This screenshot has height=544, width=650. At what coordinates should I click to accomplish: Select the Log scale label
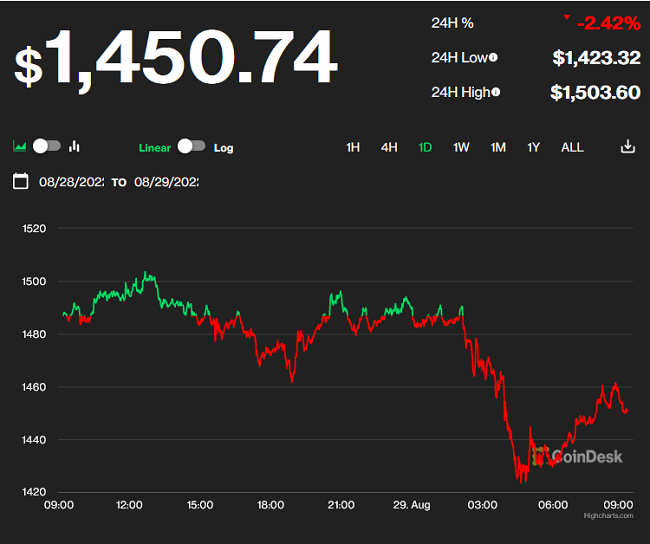pyautogui.click(x=223, y=148)
